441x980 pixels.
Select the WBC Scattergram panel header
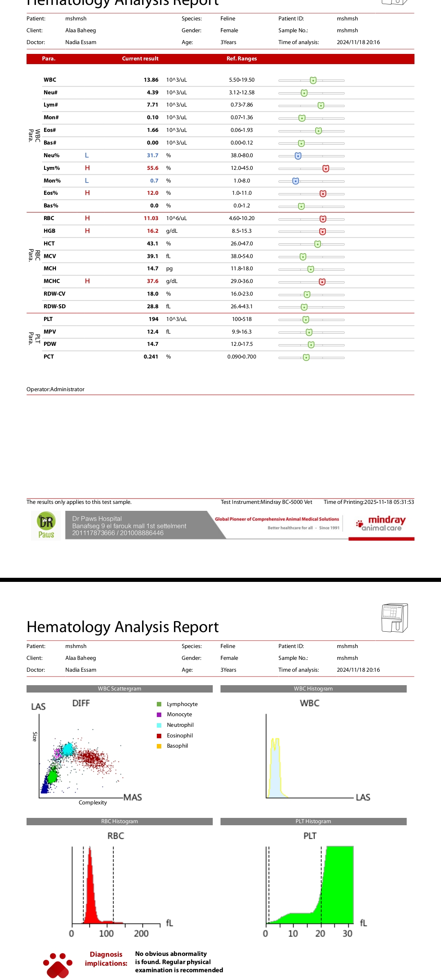click(119, 688)
